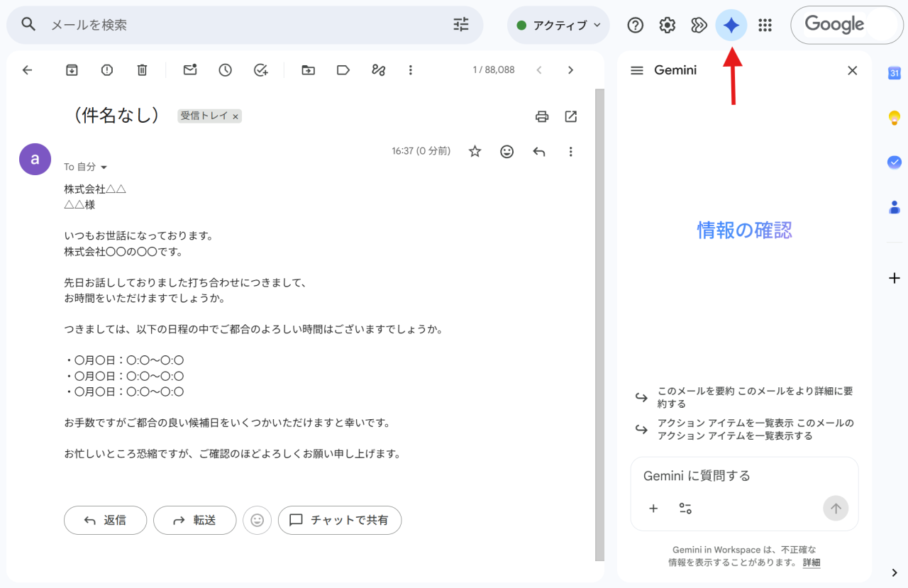908x588 pixels.
Task: Open the email in a new window
Action: pos(571,116)
